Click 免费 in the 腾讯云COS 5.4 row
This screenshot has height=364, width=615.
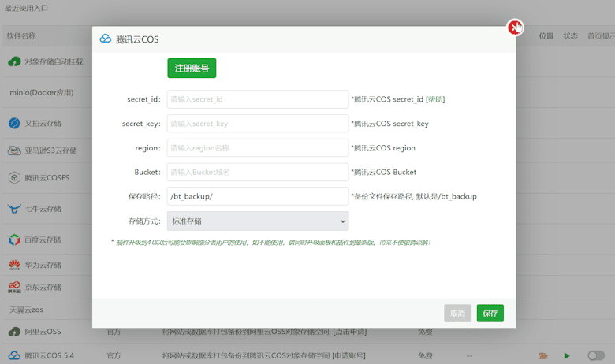coord(425,356)
